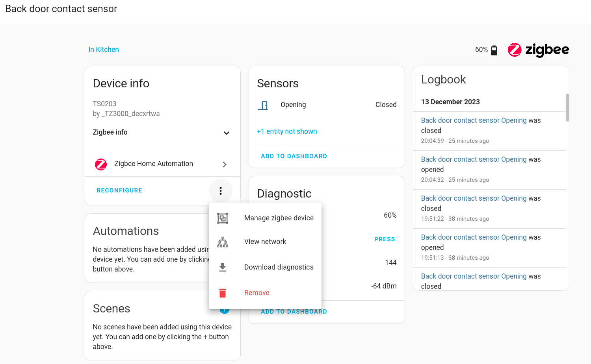Click the red trash icon next to Remove
591x364 pixels.
click(223, 293)
